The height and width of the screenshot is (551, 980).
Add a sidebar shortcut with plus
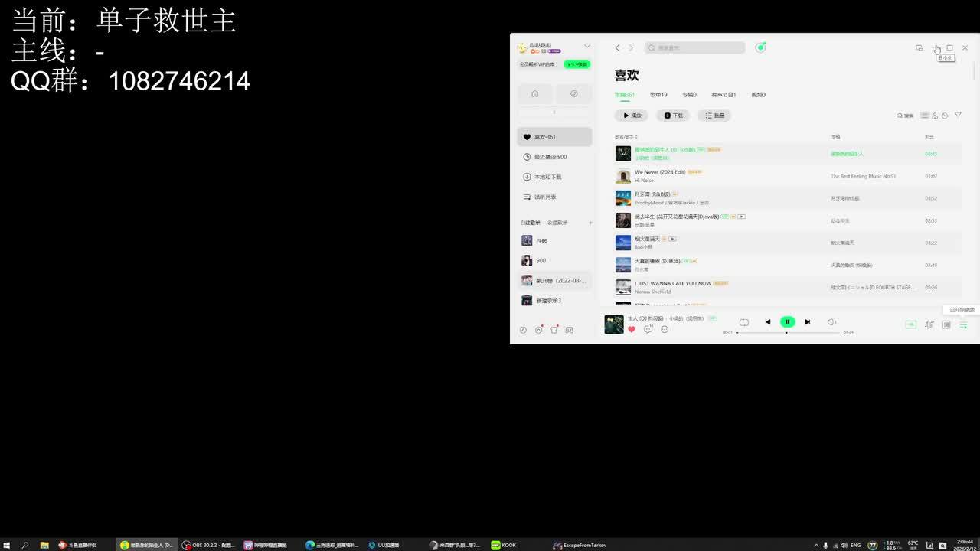(554, 112)
